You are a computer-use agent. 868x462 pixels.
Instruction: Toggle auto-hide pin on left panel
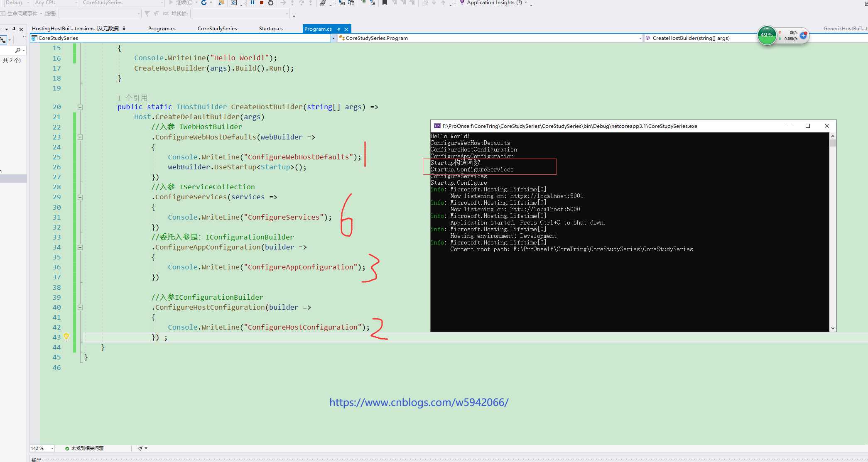14,29
